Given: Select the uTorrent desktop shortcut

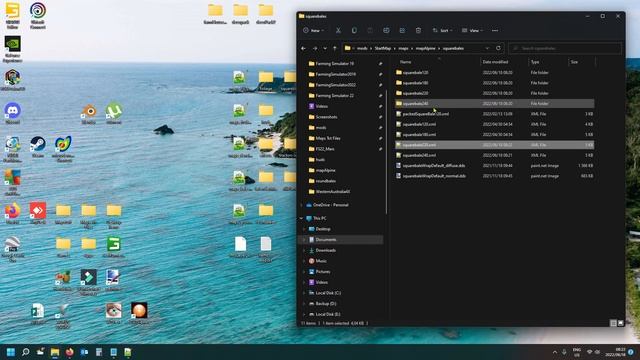Looking at the screenshot, I should point(114,113).
